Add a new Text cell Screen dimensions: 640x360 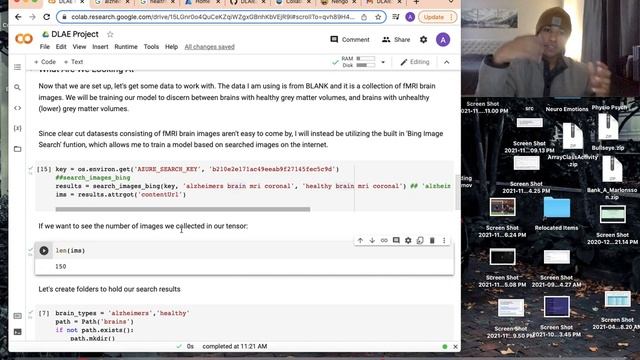(x=73, y=62)
